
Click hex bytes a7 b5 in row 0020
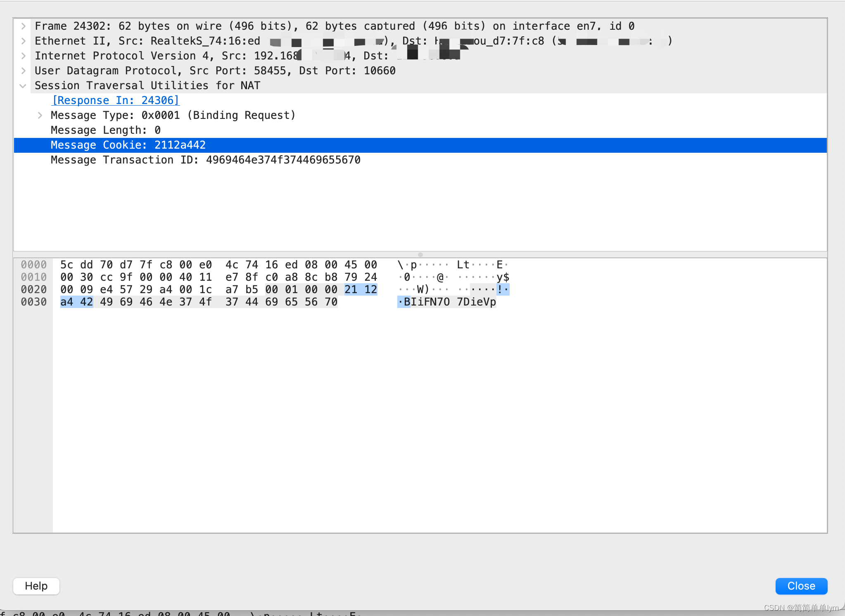click(x=242, y=289)
